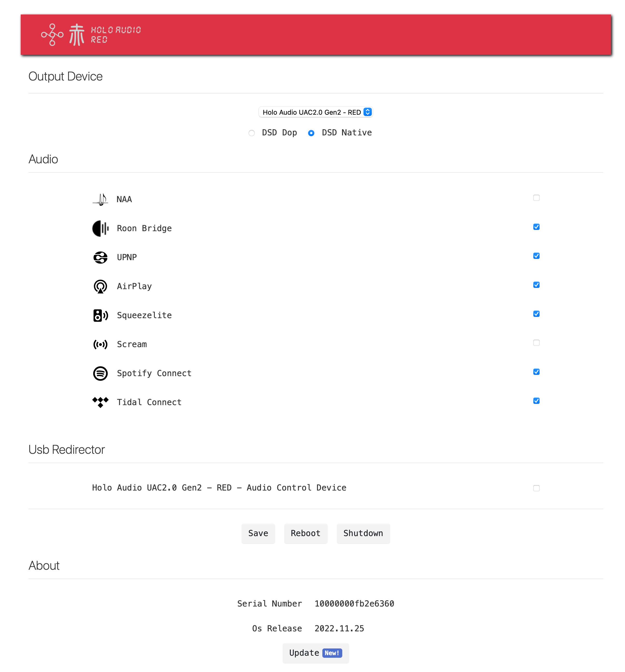Click serial number 10000000fb2e6360
Viewport: 625px width, 672px height.
pos(354,604)
